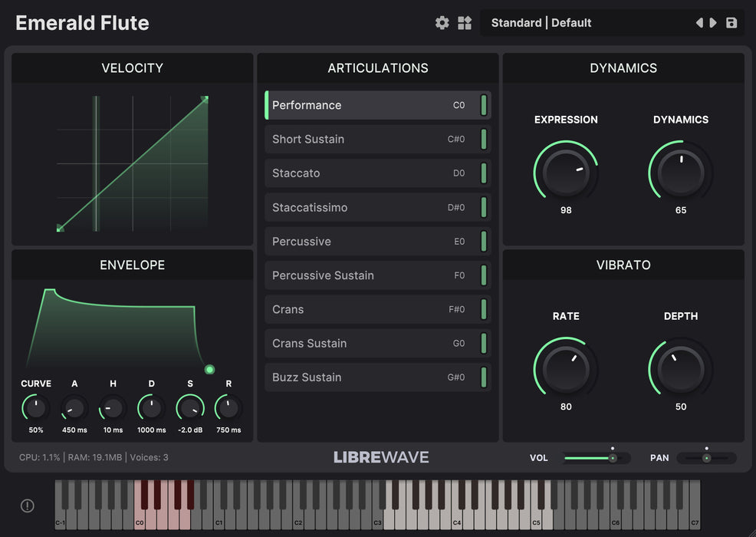This screenshot has width=756, height=537.
Task: Toggle the Crans articulation green indicator
Action: click(484, 309)
